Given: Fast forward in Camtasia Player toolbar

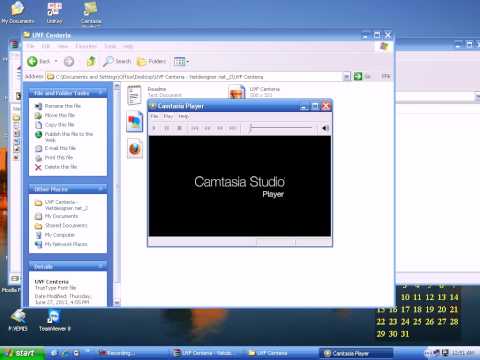Looking at the screenshot, I should tap(220, 128).
